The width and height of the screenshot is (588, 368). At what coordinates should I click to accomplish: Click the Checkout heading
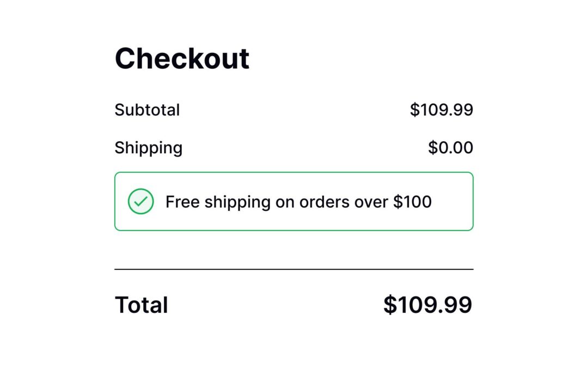coord(181,57)
